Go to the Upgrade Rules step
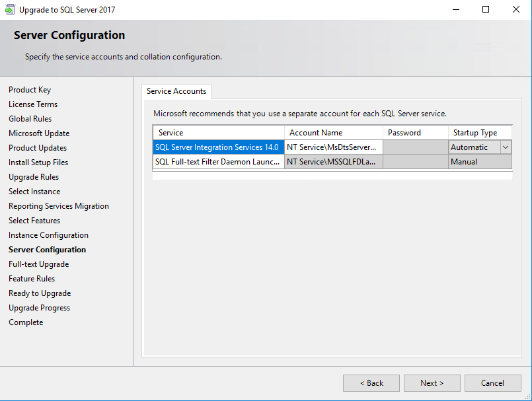Viewport: 532px width, 401px height. pos(34,177)
